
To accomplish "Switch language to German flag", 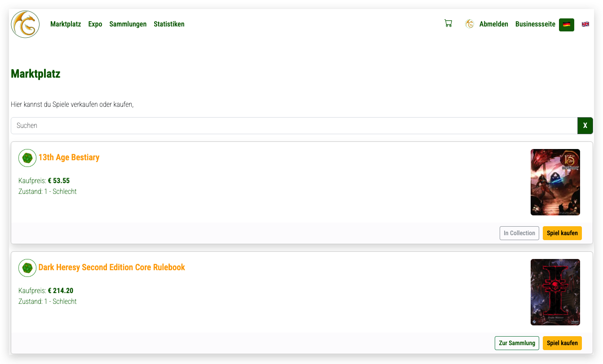I will coord(566,25).
